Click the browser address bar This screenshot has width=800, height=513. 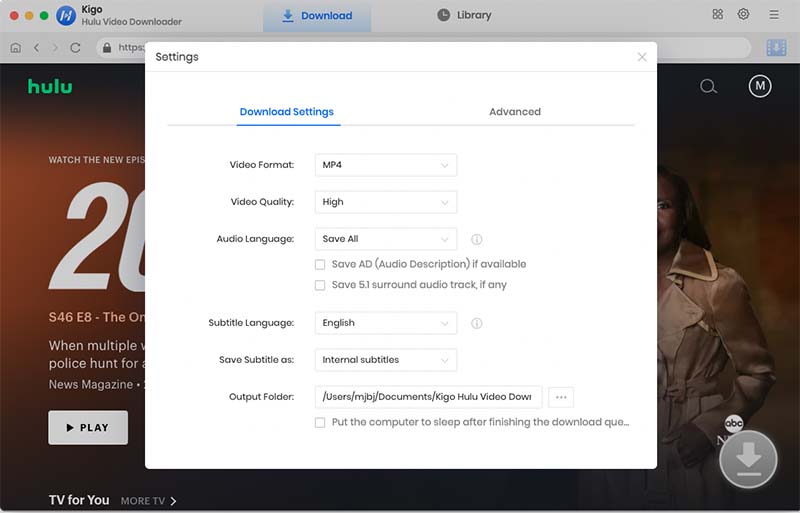(423, 47)
